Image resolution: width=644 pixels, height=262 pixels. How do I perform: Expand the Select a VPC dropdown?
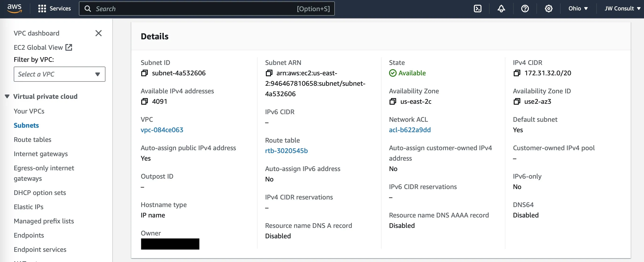(59, 74)
